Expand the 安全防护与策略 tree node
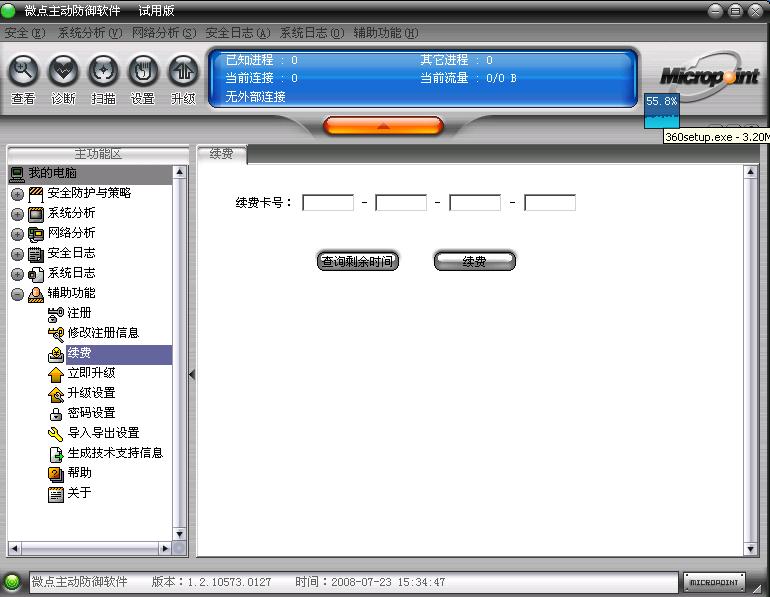770x597 pixels. tap(17, 194)
